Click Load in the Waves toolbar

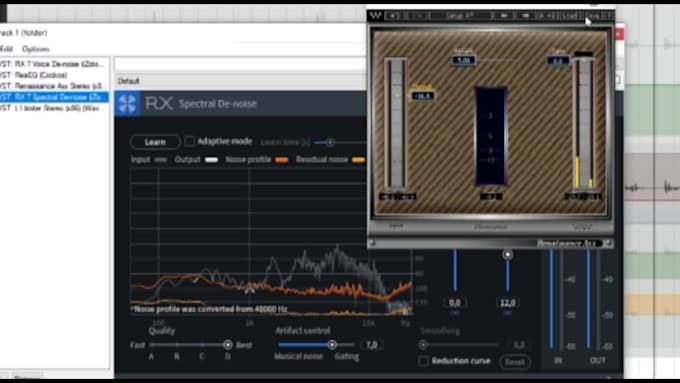569,16
